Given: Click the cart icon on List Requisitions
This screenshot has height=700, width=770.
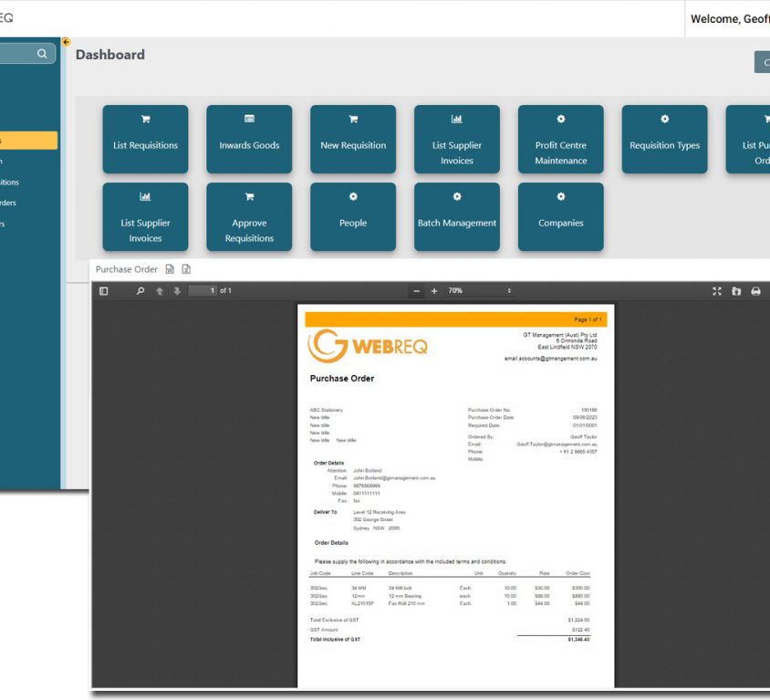Looking at the screenshot, I should pyautogui.click(x=145, y=119).
